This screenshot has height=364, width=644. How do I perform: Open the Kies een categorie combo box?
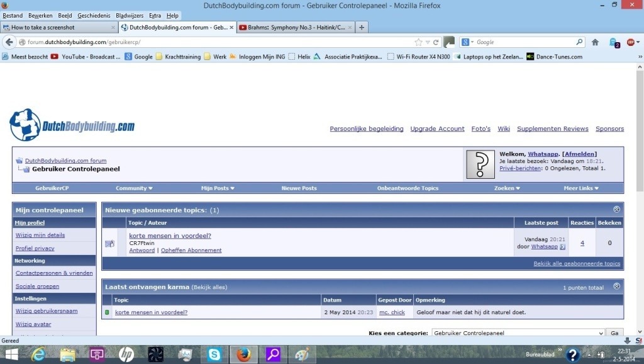[518, 333]
